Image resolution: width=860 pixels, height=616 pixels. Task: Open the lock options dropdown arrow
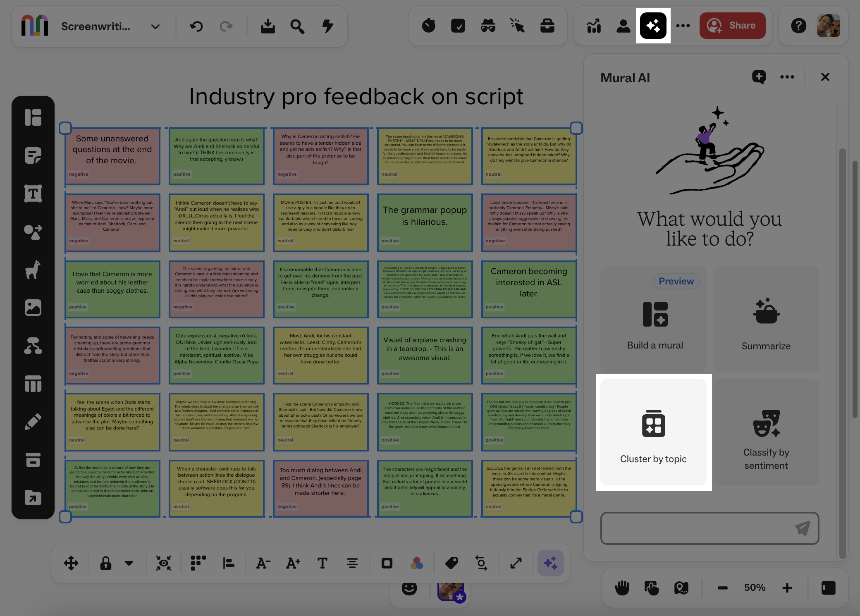129,563
